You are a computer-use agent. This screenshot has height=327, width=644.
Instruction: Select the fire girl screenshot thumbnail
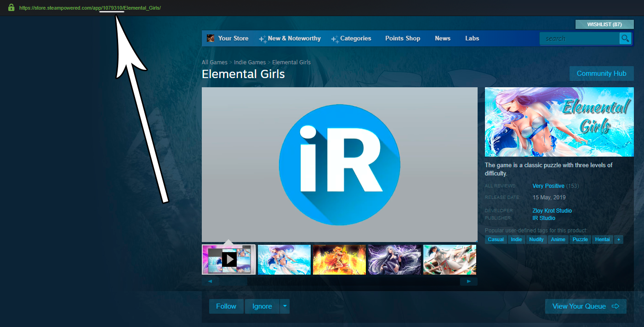point(339,259)
